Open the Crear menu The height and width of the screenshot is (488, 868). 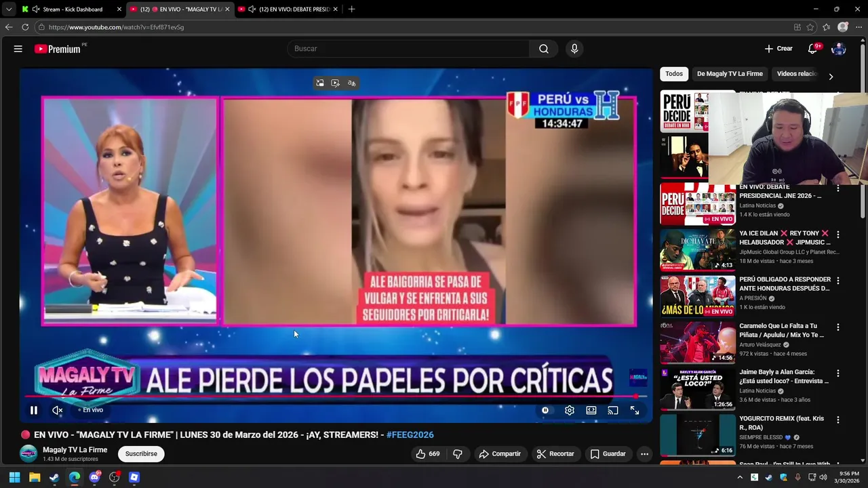pos(778,49)
